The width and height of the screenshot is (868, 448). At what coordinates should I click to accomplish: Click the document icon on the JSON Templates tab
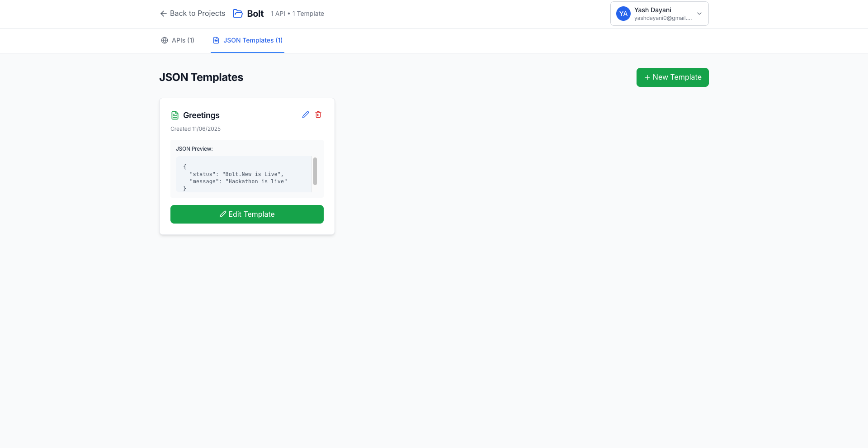[x=216, y=40]
